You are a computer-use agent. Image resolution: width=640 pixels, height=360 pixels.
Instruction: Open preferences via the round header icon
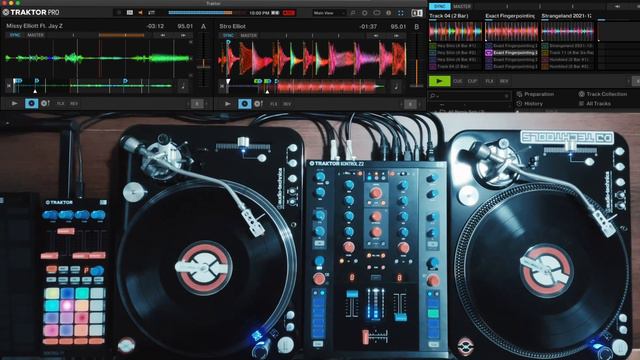click(x=364, y=13)
